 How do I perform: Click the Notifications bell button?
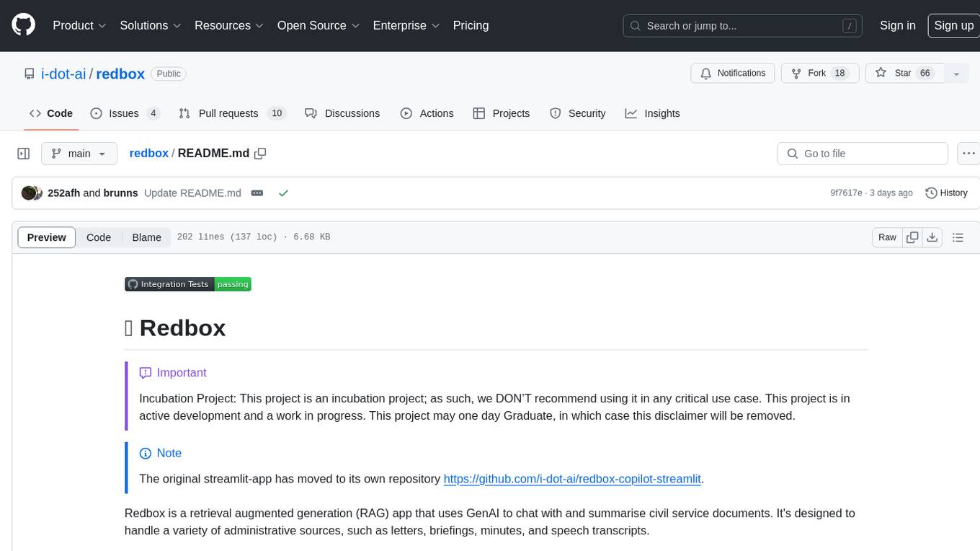[x=733, y=74]
